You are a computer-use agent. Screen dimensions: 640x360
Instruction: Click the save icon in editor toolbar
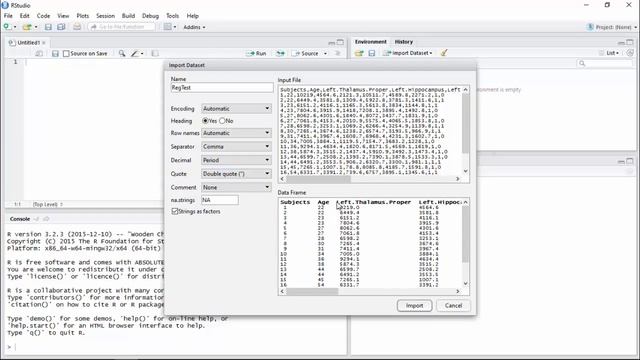55,53
